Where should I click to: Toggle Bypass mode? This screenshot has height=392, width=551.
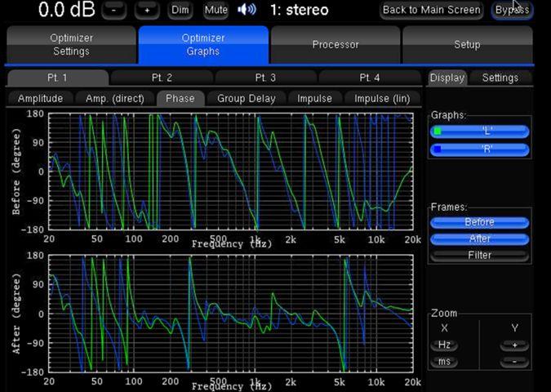pos(512,11)
